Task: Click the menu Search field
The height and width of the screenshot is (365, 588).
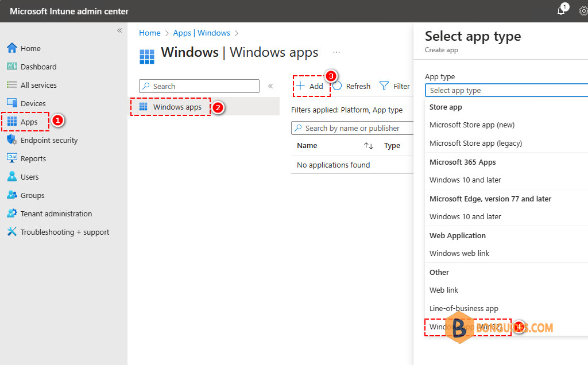Action: point(199,86)
